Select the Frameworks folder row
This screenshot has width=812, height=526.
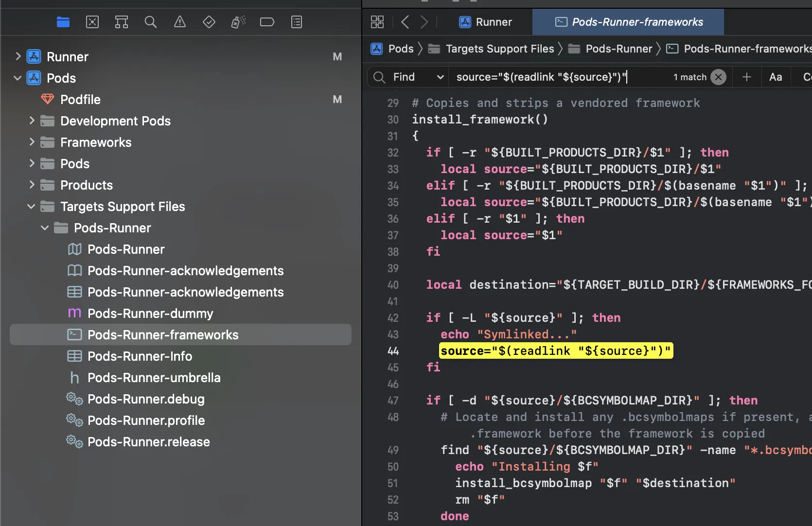pyautogui.click(x=180, y=142)
